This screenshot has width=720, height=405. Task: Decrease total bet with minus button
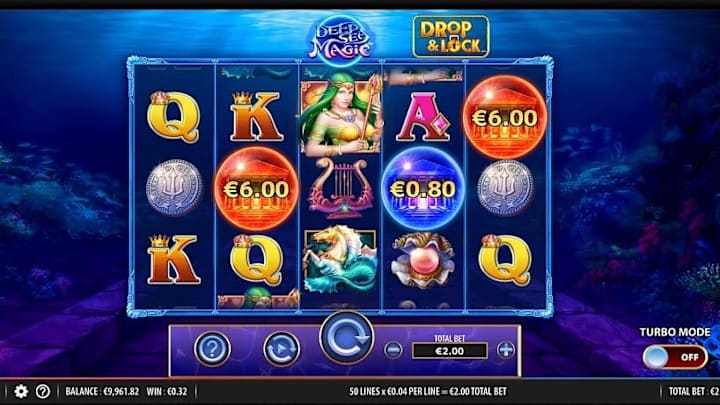pos(393,350)
